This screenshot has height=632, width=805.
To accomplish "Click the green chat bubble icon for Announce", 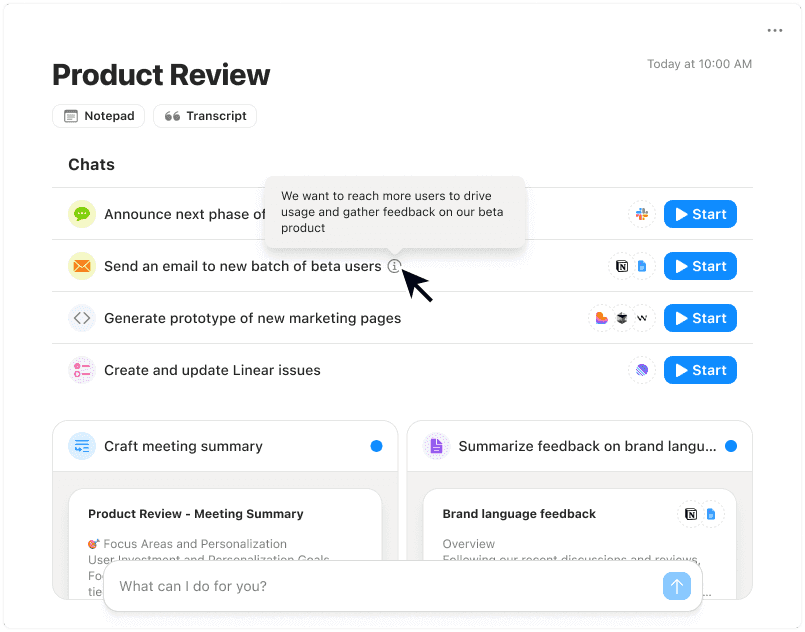I will [81, 213].
